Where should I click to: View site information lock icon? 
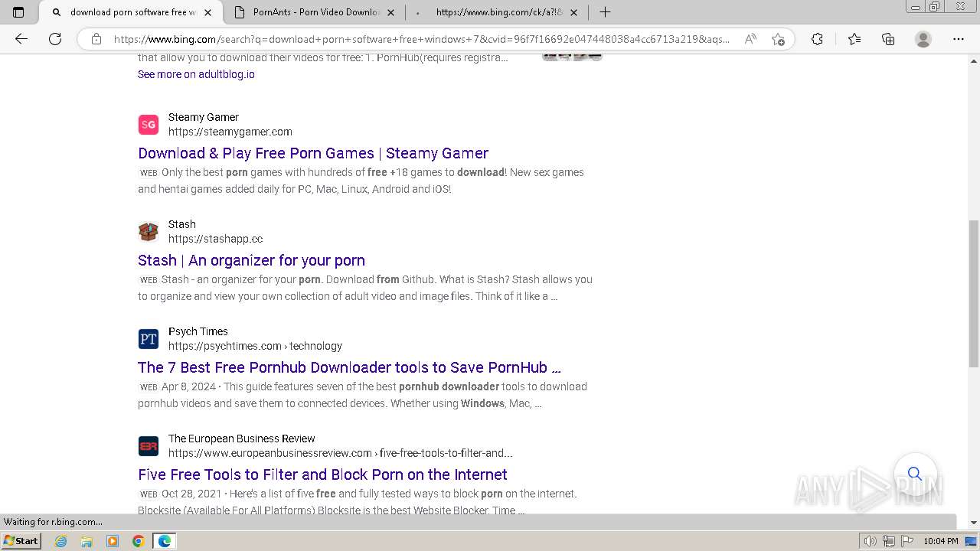tap(96, 39)
